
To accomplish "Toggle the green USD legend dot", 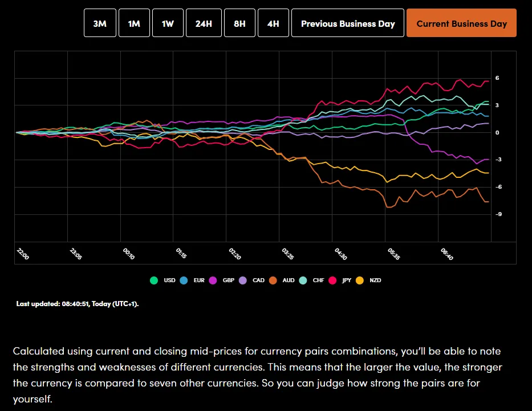I will [x=154, y=280].
